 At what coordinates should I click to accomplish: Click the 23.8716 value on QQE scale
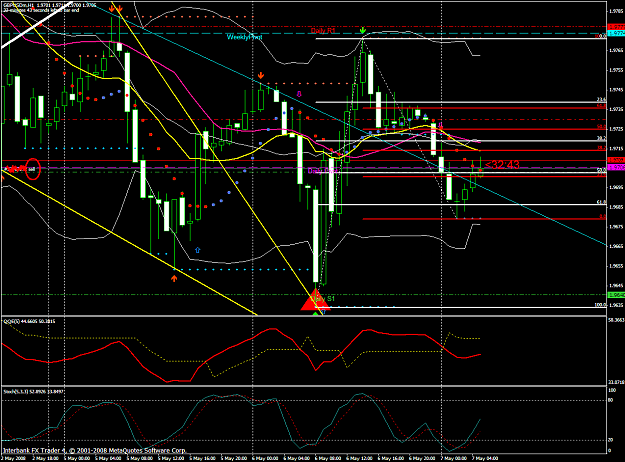tap(616, 382)
